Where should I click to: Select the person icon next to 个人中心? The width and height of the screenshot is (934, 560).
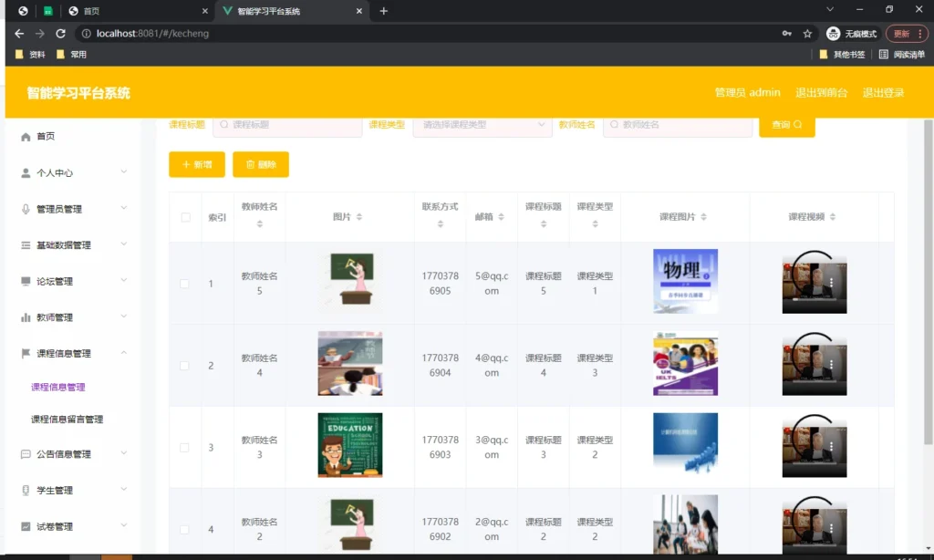26,172
